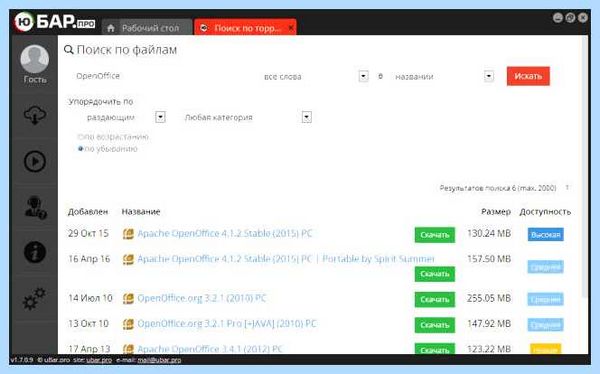
Task: Click the Гость username label
Action: click(x=35, y=80)
